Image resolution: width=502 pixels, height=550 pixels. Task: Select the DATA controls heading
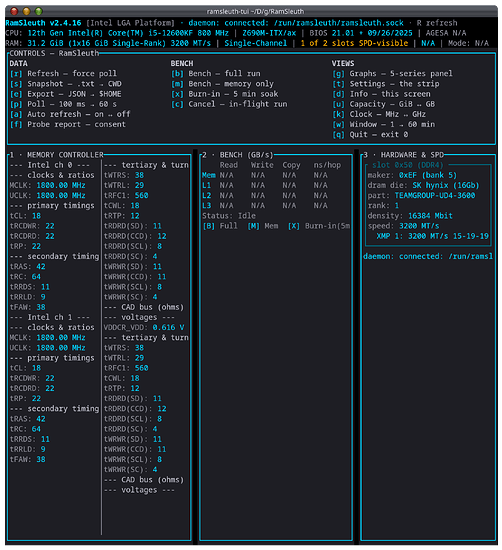point(19,63)
